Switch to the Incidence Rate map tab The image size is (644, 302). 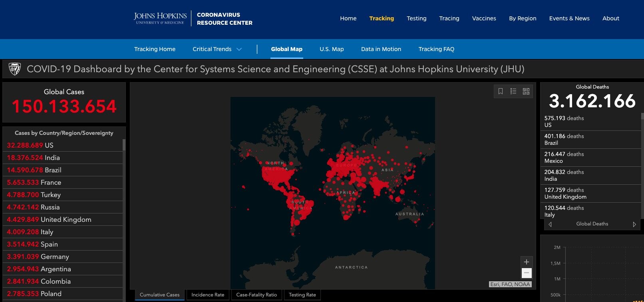pos(208,295)
